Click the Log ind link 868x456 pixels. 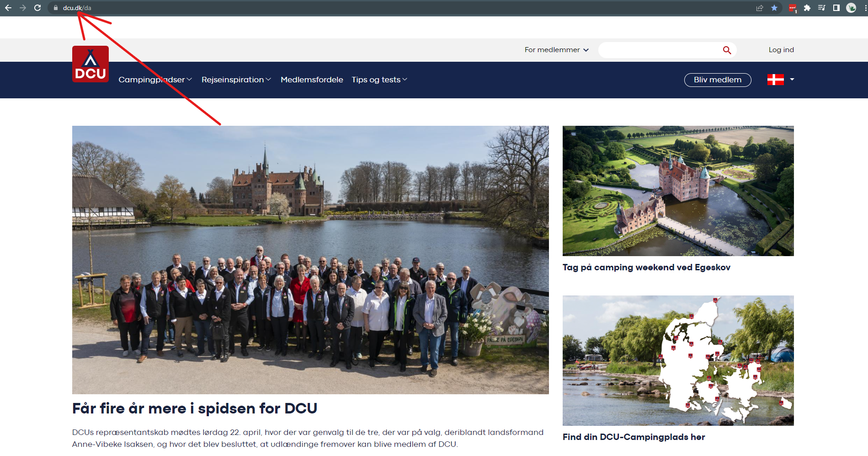[x=781, y=50]
